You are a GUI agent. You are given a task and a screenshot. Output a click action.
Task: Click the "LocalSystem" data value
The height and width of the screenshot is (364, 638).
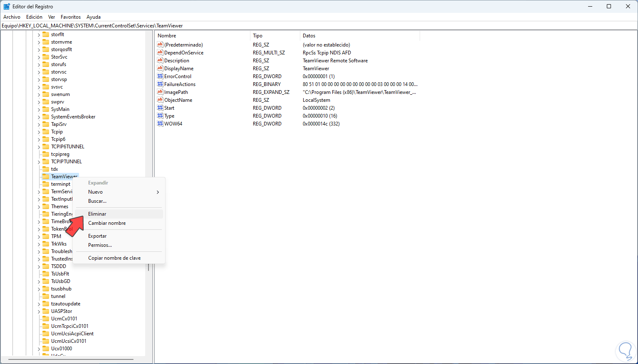point(317,100)
